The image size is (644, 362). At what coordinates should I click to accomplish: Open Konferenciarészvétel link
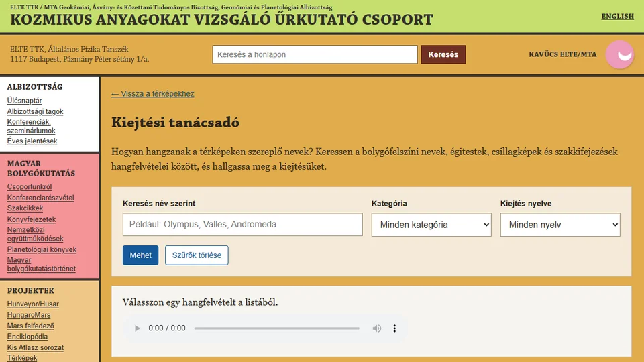point(41,198)
